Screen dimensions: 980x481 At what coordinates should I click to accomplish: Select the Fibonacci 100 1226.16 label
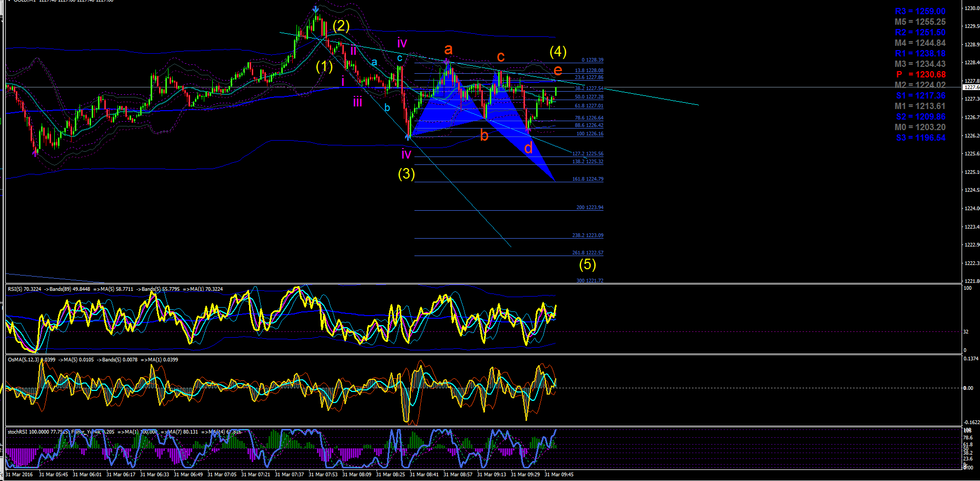click(590, 134)
